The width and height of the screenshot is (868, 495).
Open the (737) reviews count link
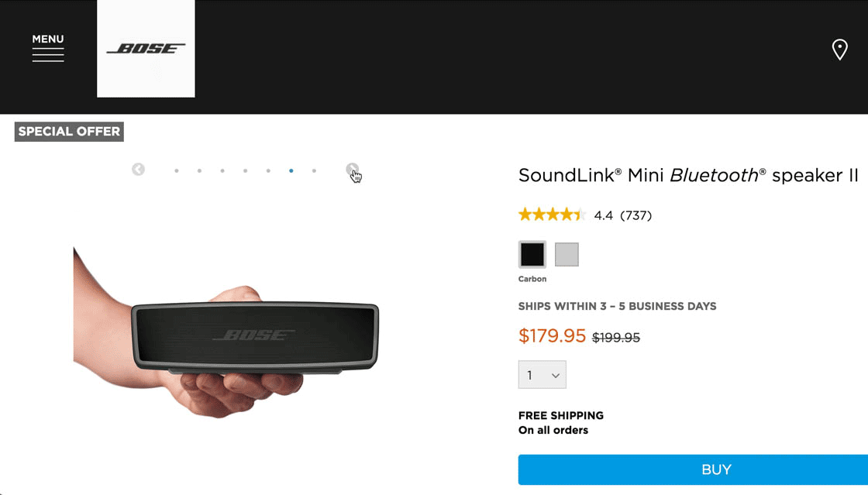point(635,215)
